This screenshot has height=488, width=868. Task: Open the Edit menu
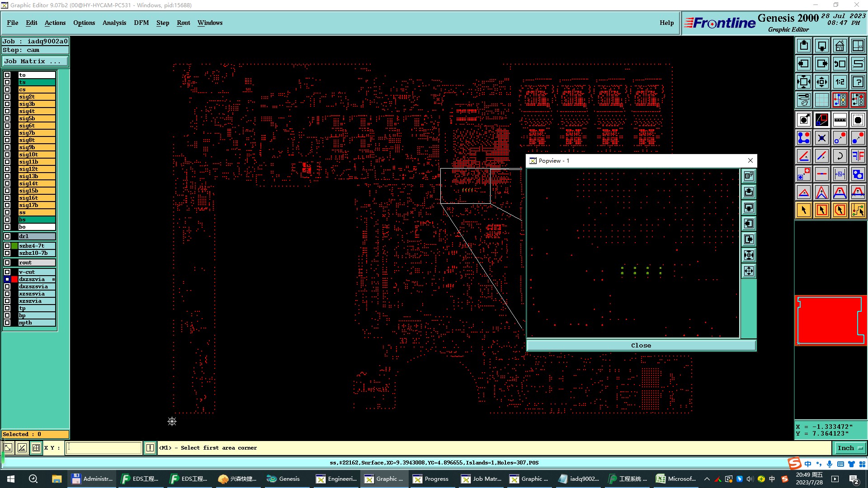(x=32, y=23)
